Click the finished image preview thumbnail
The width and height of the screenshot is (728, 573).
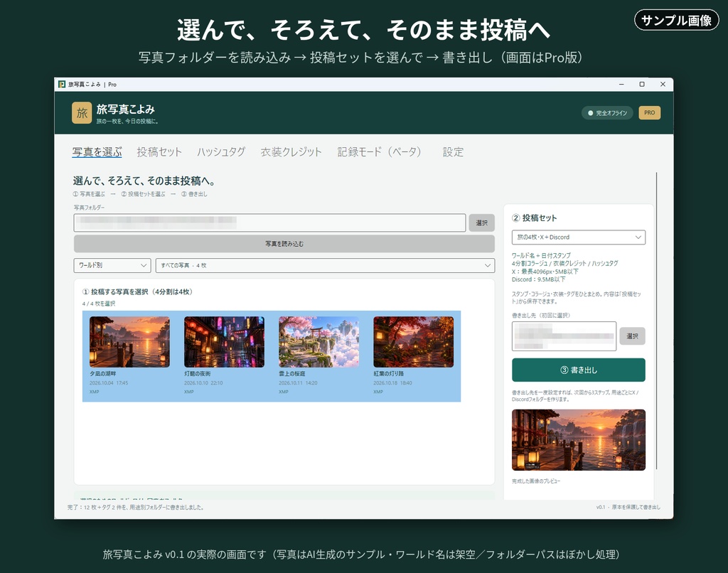click(x=579, y=440)
